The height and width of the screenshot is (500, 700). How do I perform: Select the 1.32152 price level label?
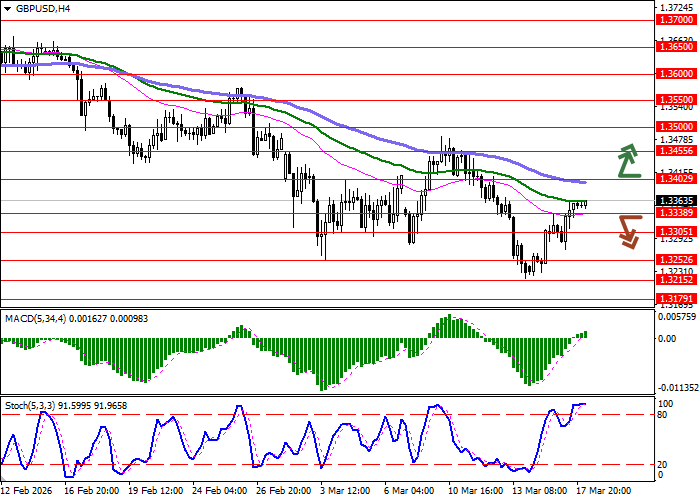tap(676, 280)
